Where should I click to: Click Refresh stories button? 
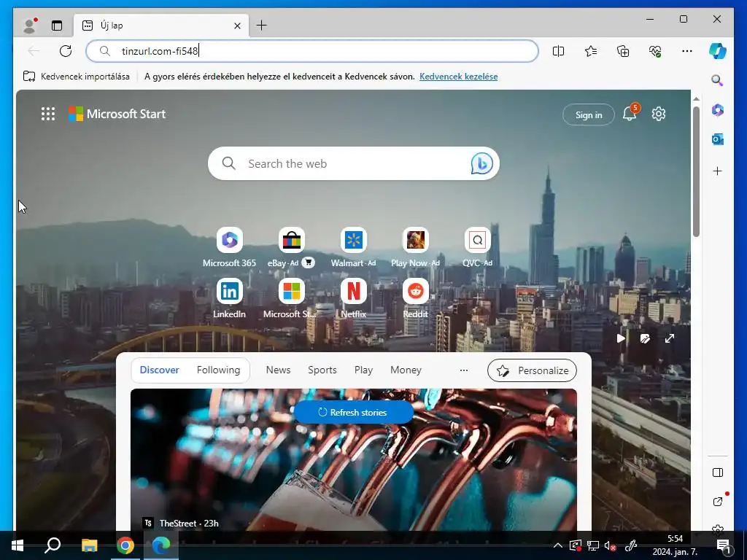[x=354, y=413]
